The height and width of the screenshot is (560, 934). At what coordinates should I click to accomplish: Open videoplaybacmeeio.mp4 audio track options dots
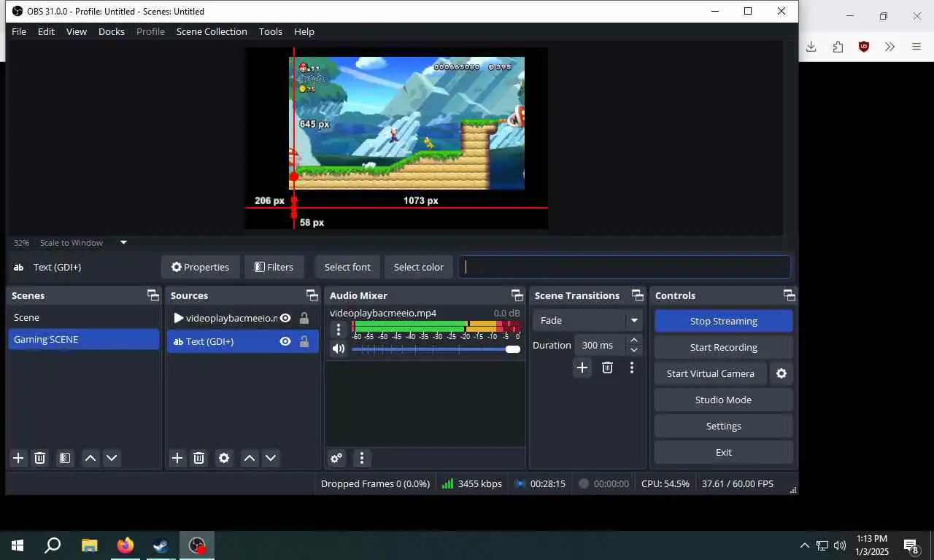tap(339, 330)
